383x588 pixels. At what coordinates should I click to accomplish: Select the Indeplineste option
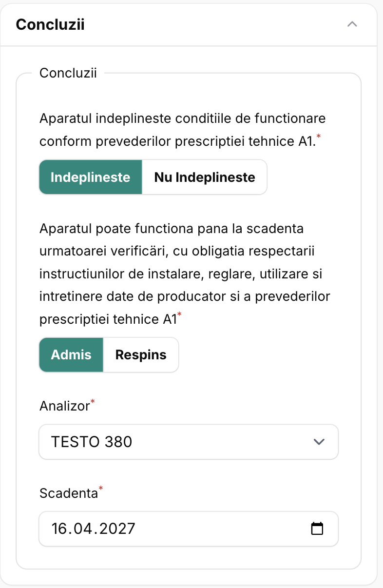pyautogui.click(x=91, y=177)
